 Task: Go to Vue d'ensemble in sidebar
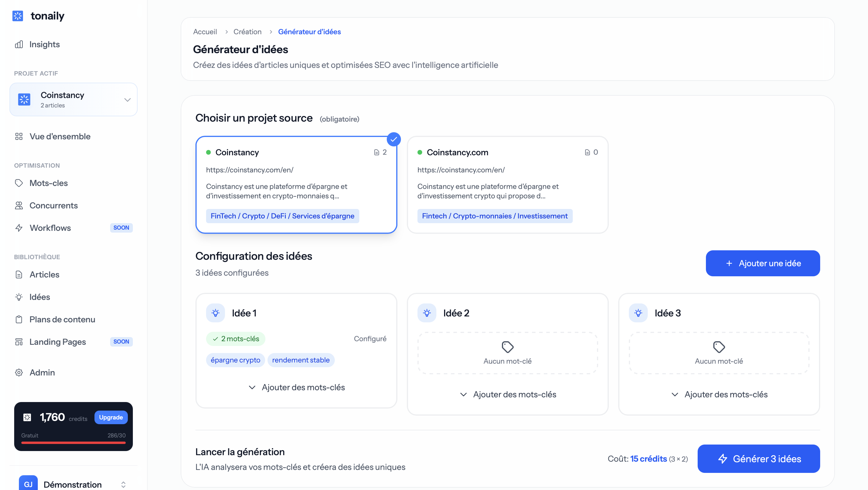coord(60,136)
